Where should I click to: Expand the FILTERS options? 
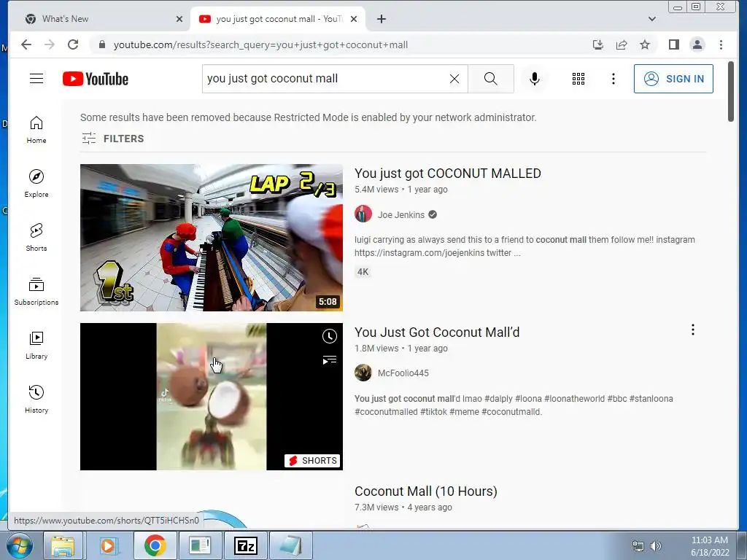coord(112,139)
